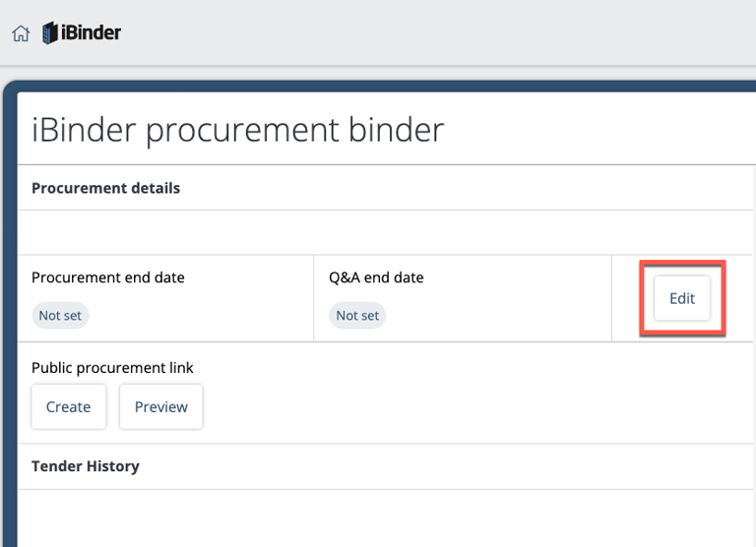The height and width of the screenshot is (547, 756).
Task: Click the empty area below Tender History
Action: click(384, 518)
